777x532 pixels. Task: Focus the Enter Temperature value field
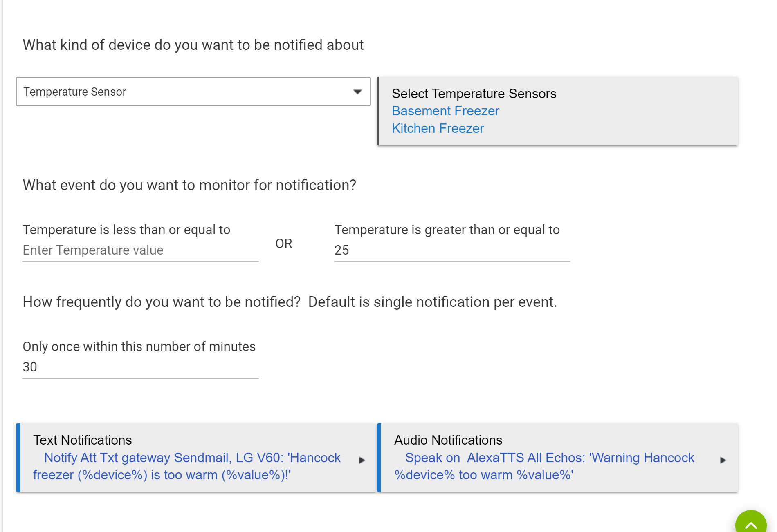[140, 250]
